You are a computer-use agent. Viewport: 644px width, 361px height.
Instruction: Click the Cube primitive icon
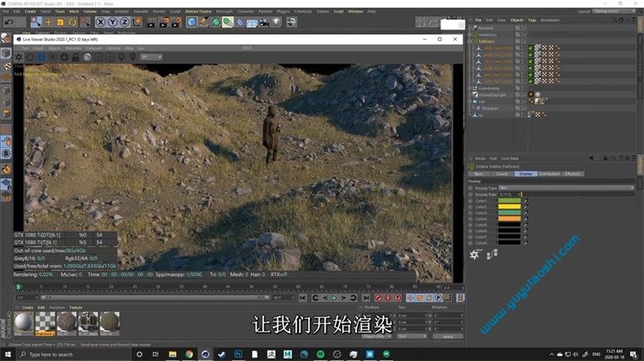coord(191,21)
